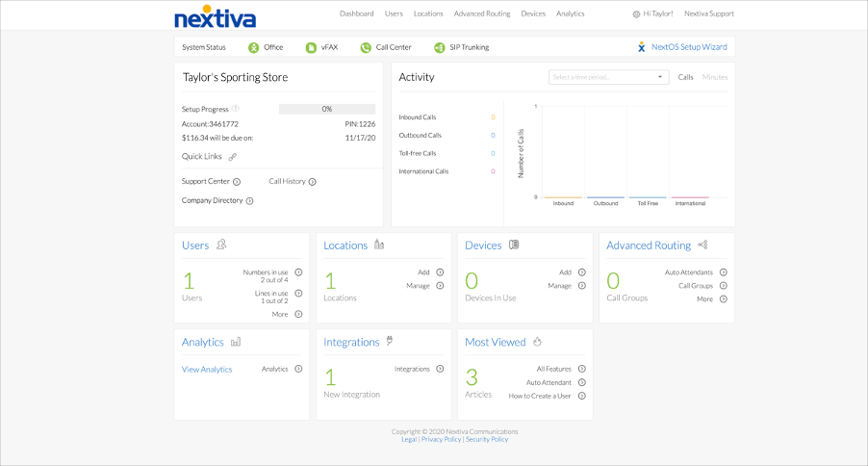
Task: Open the Devices card heading link
Action: tap(483, 246)
